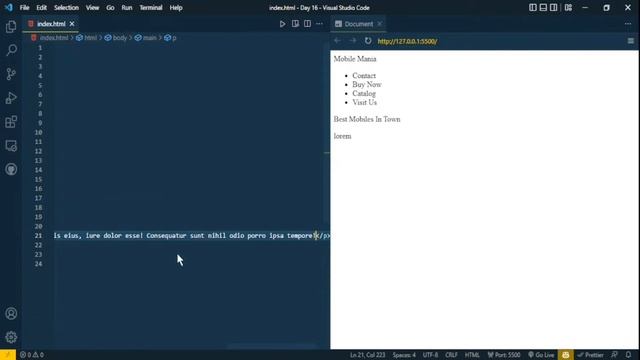Open the Terminal menu
Viewport: 640px width, 360px height.
click(151, 8)
